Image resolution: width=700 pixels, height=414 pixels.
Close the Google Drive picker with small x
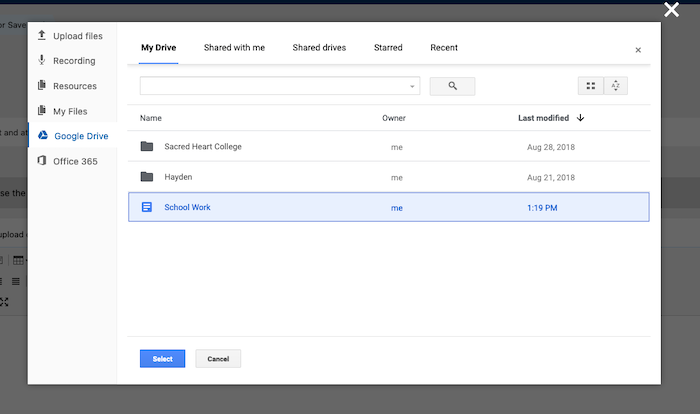(x=638, y=50)
